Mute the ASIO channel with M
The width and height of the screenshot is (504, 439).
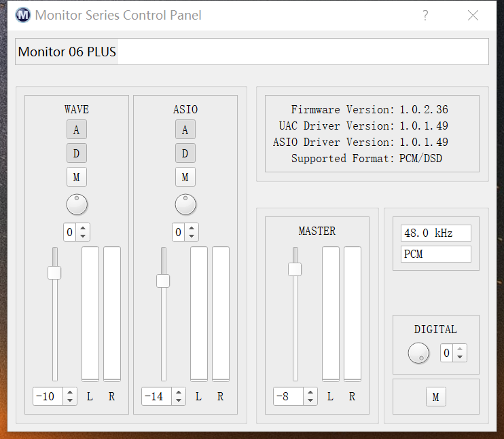click(x=185, y=177)
